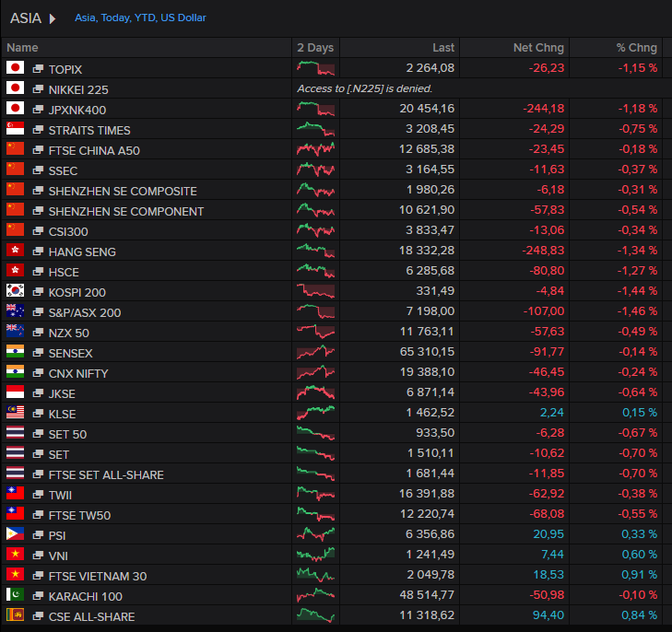Click the window icon next to JKSE

coord(38,393)
